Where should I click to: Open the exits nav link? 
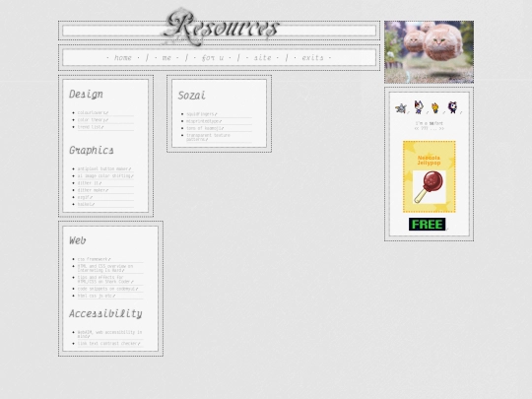[x=312, y=58]
